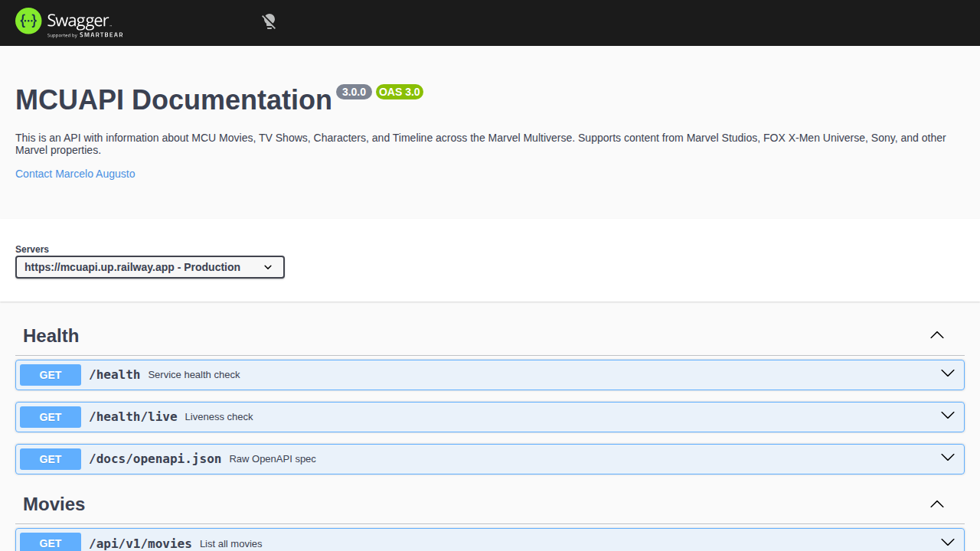Click 'List all movies' description
Viewport: 980px width, 551px height.
pos(231,544)
